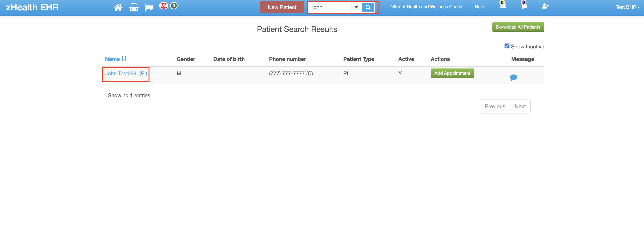644x227 pixels.
Task: Open the flag icon in header
Action: (149, 8)
